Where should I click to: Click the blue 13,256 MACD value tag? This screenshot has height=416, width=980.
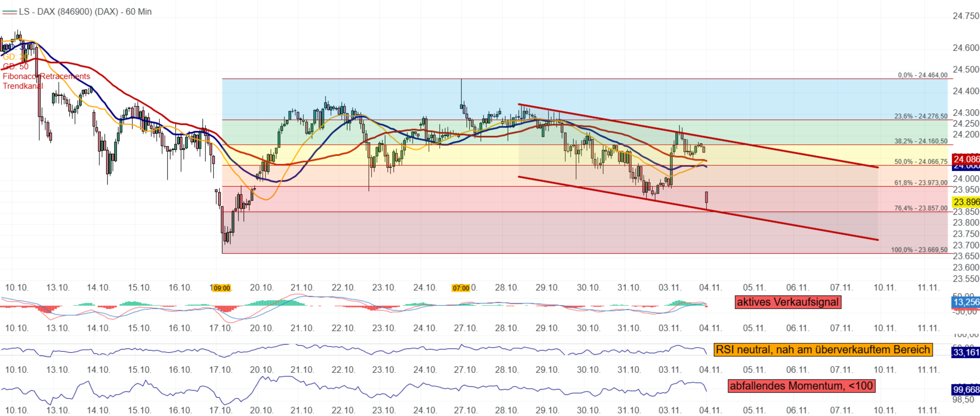(x=966, y=302)
